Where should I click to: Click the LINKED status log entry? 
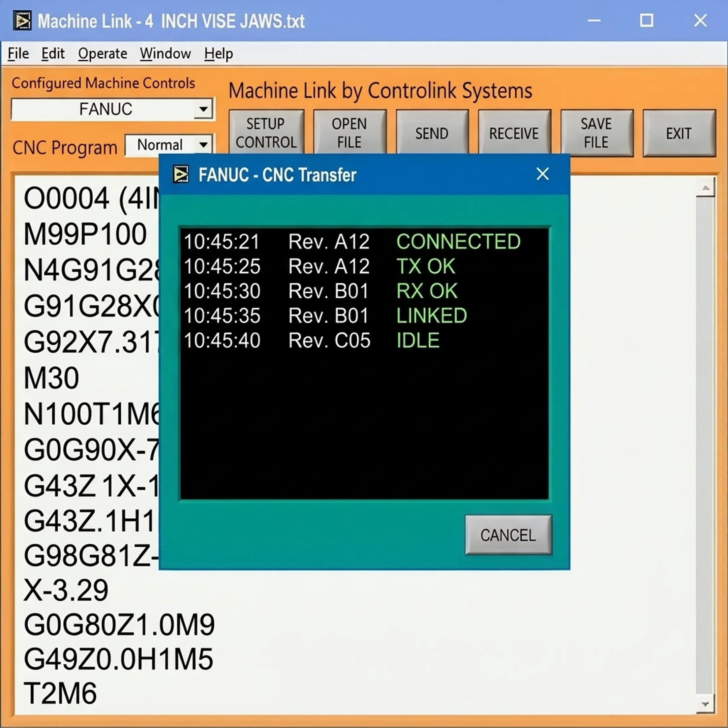coord(431,315)
